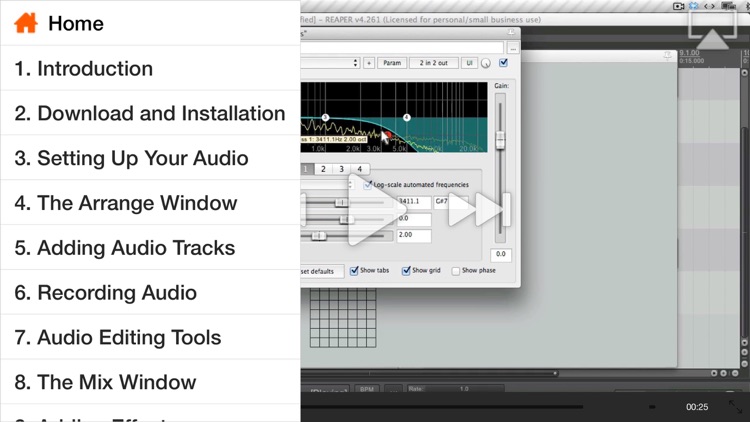Open the preset dropdown arrows
Image resolution: width=750 pixels, height=422 pixels.
(355, 63)
